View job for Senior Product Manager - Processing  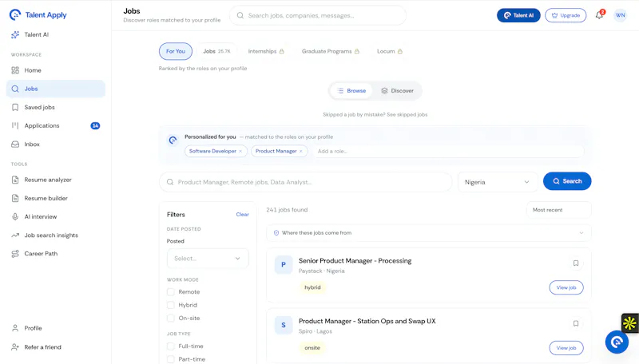[x=566, y=287]
